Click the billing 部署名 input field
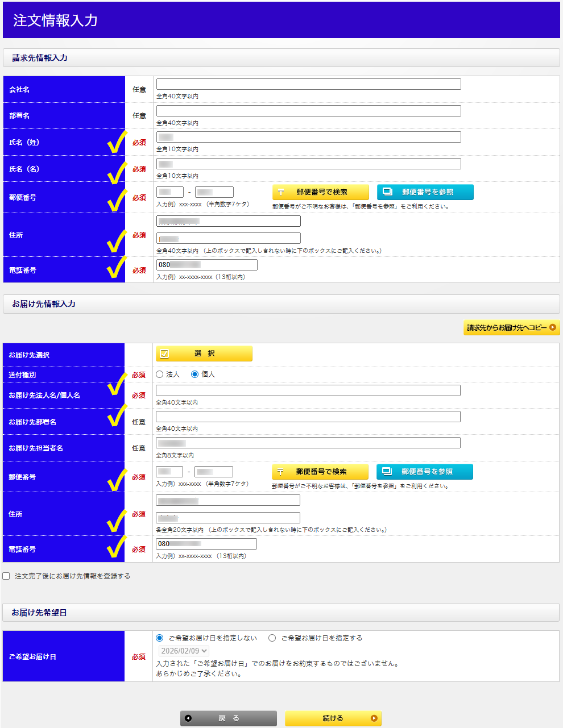Viewport: 563px width, 728px height. click(308, 111)
